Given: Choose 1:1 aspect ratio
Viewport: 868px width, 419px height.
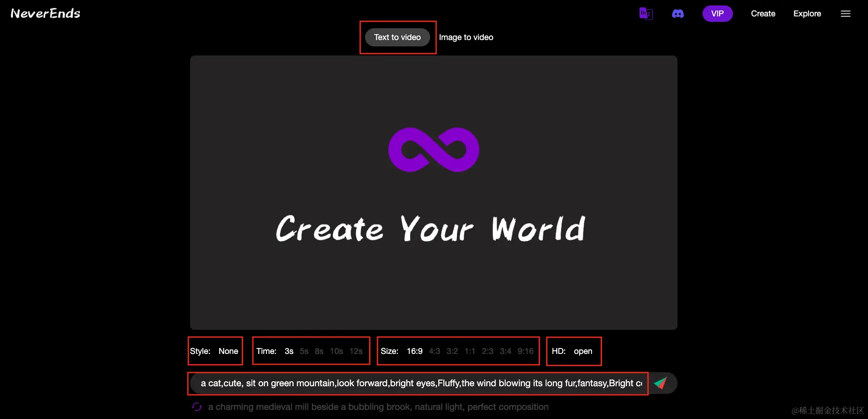Looking at the screenshot, I should [x=470, y=351].
